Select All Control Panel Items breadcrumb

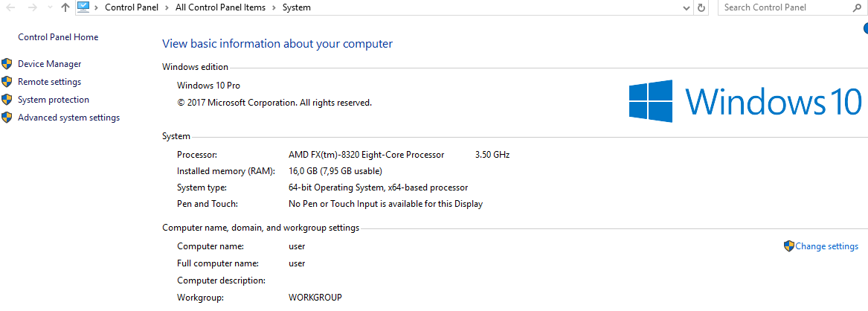click(x=220, y=7)
